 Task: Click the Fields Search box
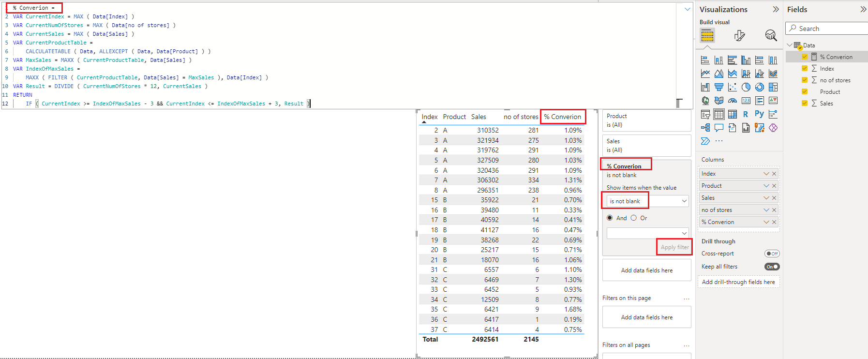point(827,29)
